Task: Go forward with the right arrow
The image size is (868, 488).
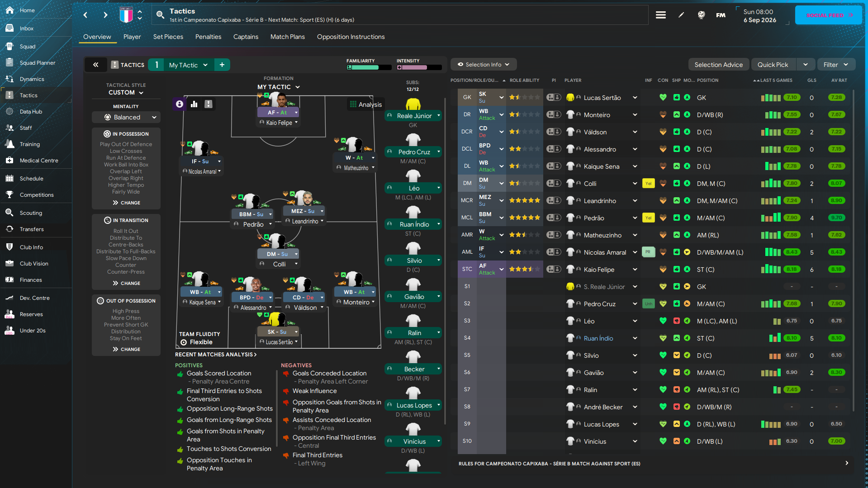Action: 105,15
